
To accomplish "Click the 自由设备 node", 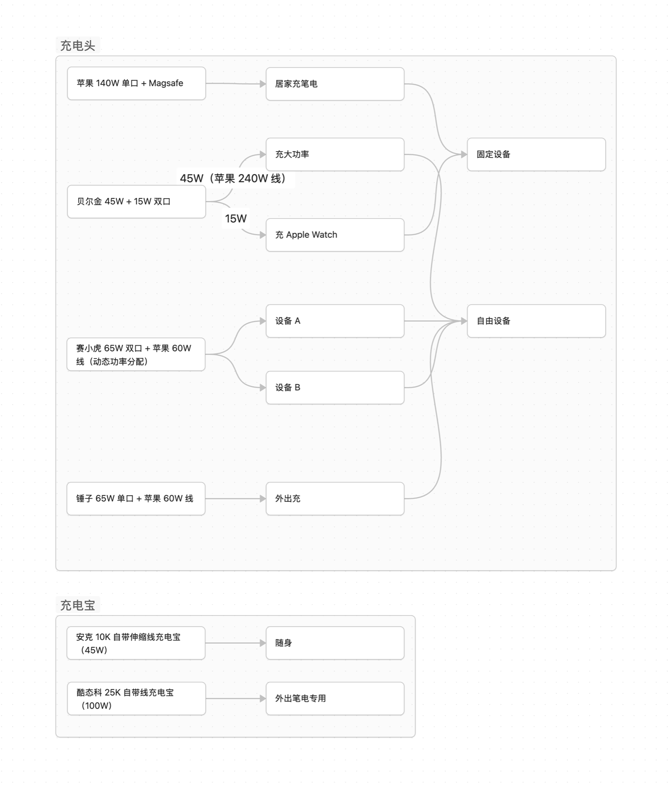I will tap(536, 321).
